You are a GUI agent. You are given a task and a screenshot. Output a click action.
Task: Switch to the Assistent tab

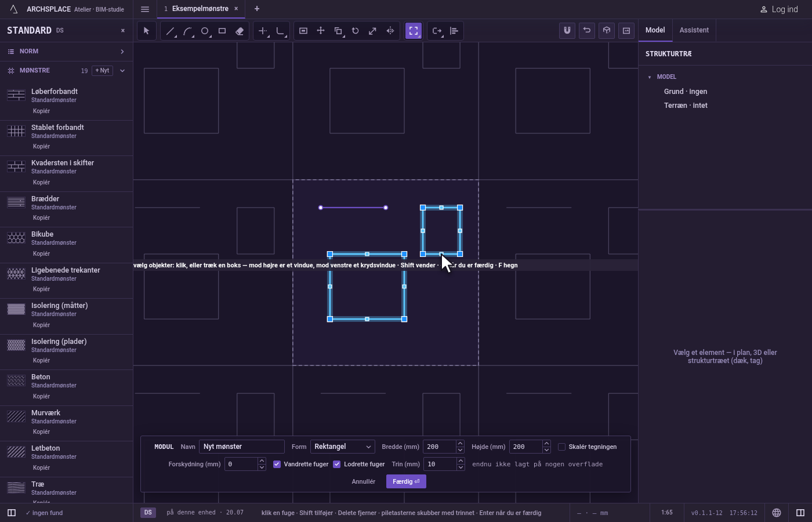694,30
